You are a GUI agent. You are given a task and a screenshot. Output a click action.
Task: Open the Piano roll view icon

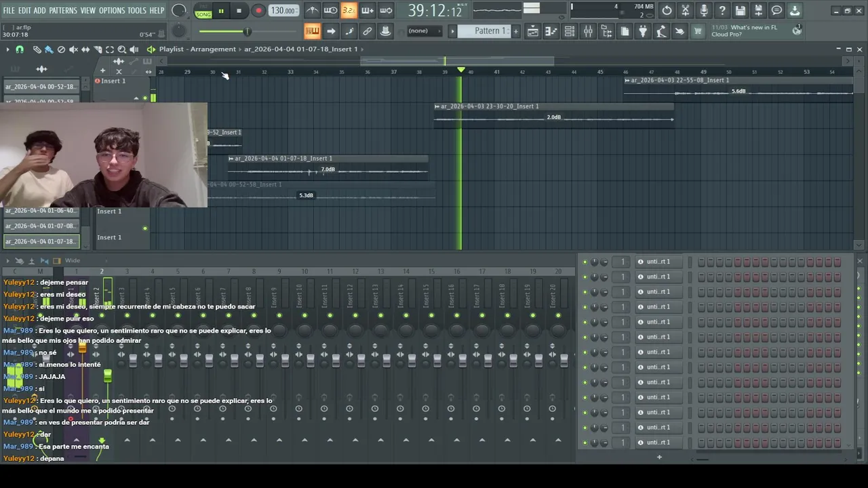pyautogui.click(x=551, y=30)
